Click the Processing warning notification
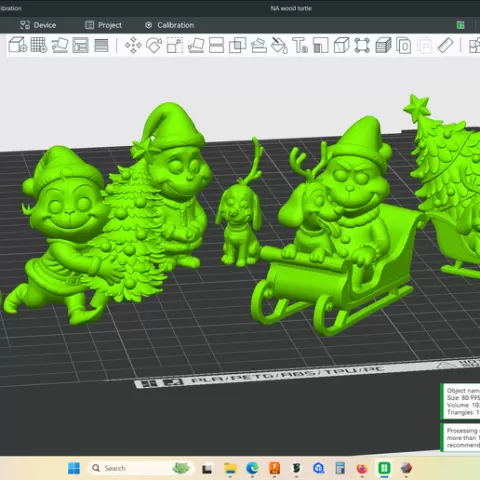The height and width of the screenshot is (480, 480). [x=461, y=438]
